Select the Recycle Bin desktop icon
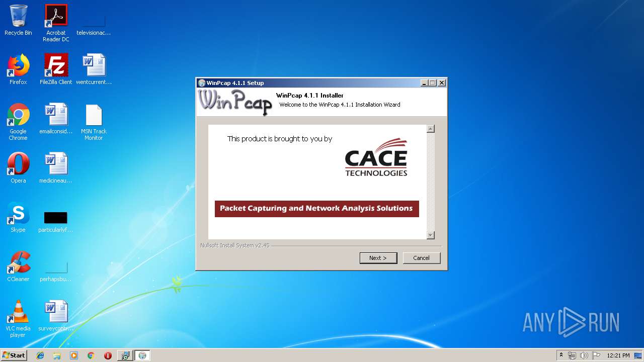The image size is (644, 362). coord(18,20)
